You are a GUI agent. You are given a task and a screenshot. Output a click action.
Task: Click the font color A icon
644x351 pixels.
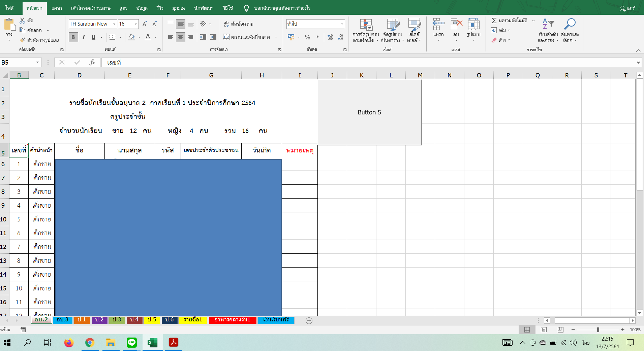(148, 37)
